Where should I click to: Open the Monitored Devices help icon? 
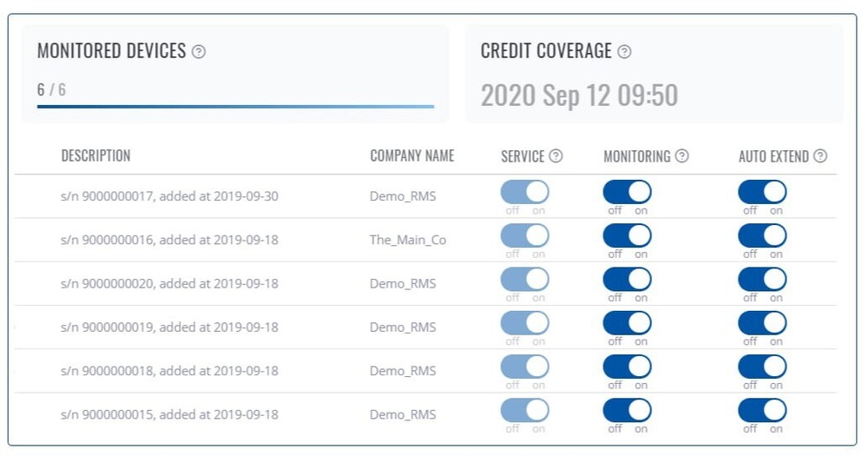coord(198,51)
